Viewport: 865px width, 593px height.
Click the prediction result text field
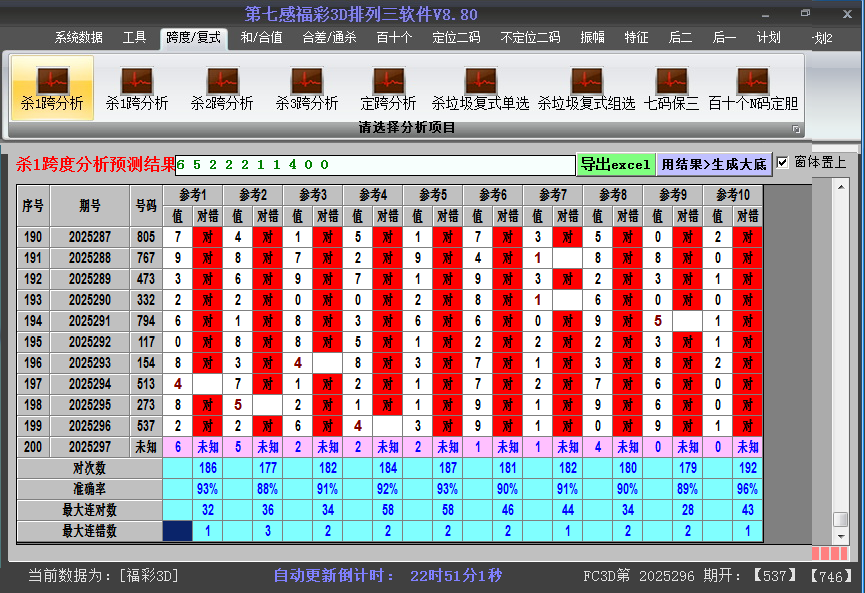(375, 165)
